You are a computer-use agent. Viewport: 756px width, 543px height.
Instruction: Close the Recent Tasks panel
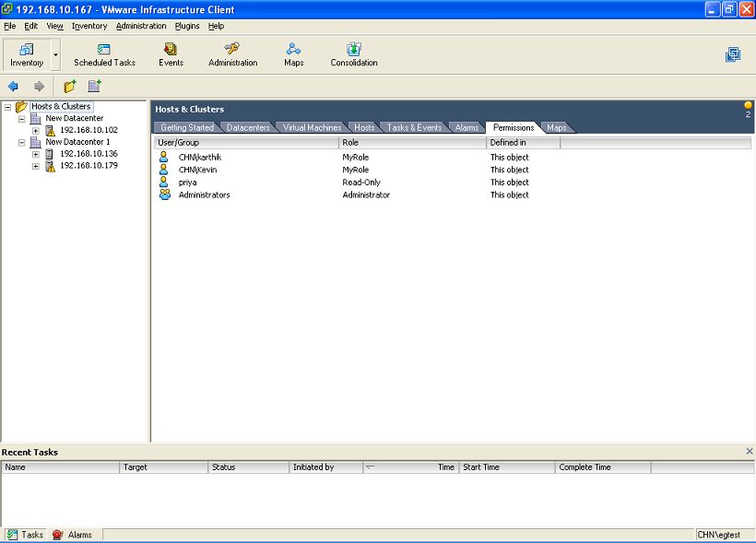tap(750, 451)
